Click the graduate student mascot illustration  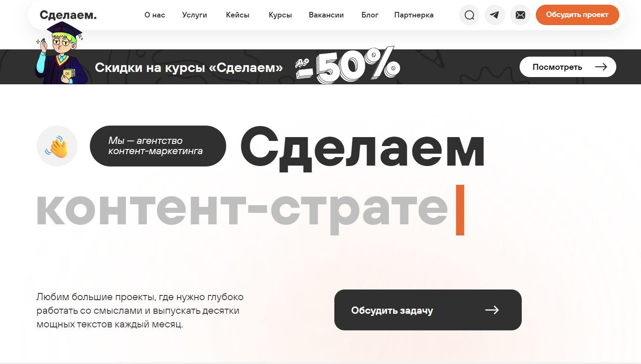tap(61, 52)
